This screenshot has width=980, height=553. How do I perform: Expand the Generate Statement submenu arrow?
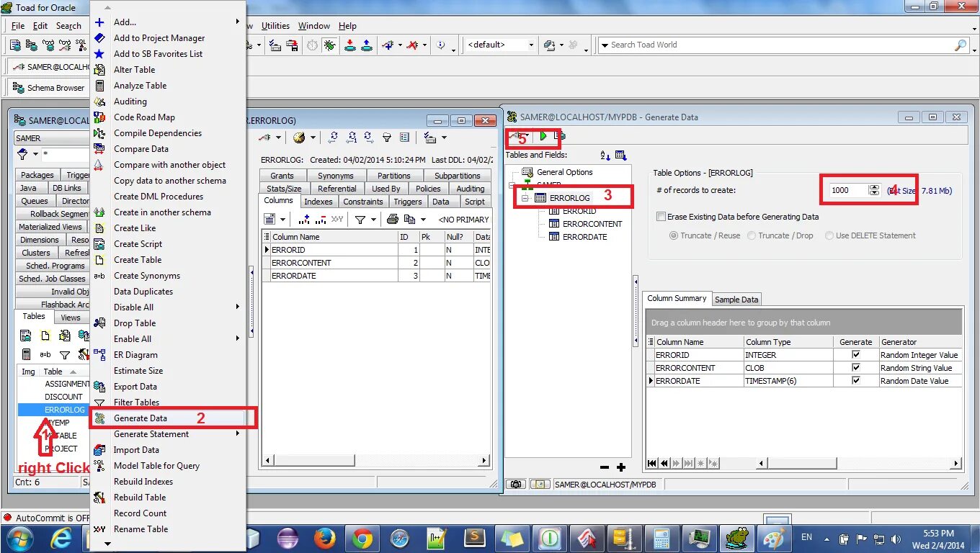coord(237,434)
